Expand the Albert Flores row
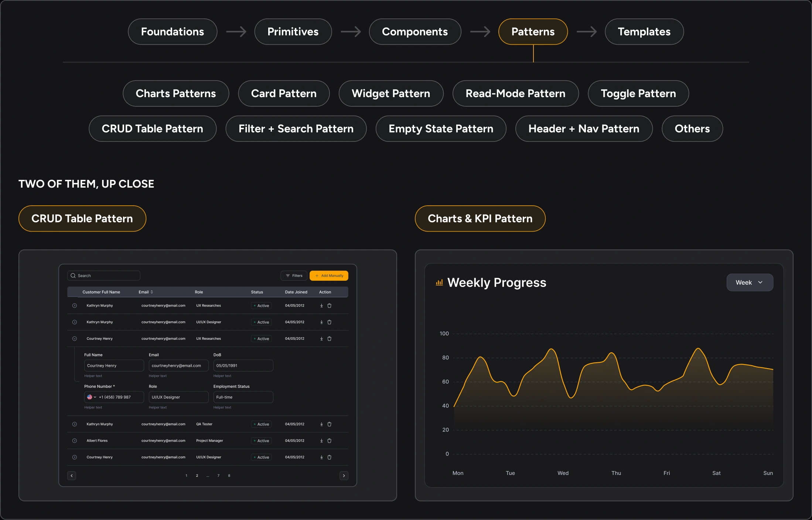This screenshot has height=520, width=812. tap(75, 441)
